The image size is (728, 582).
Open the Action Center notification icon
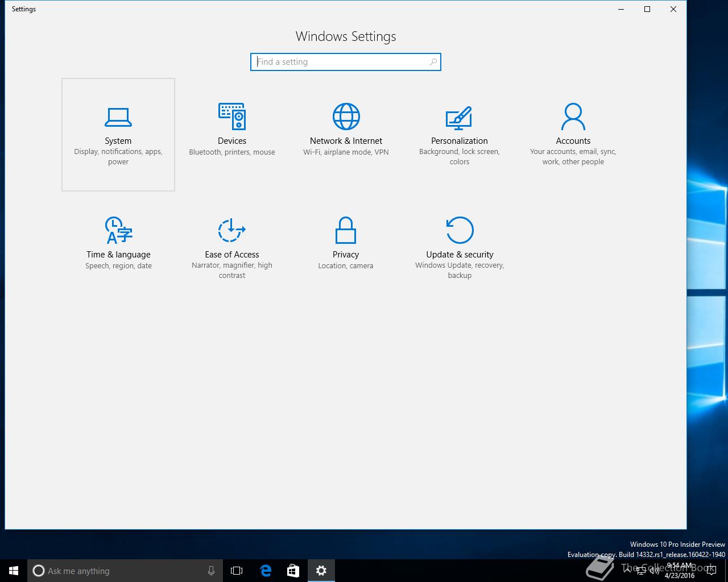[x=711, y=571]
